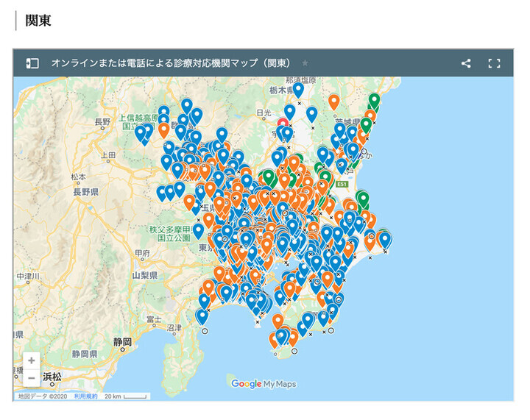Click the share map icon
The width and height of the screenshot is (530, 420).
[x=466, y=63]
